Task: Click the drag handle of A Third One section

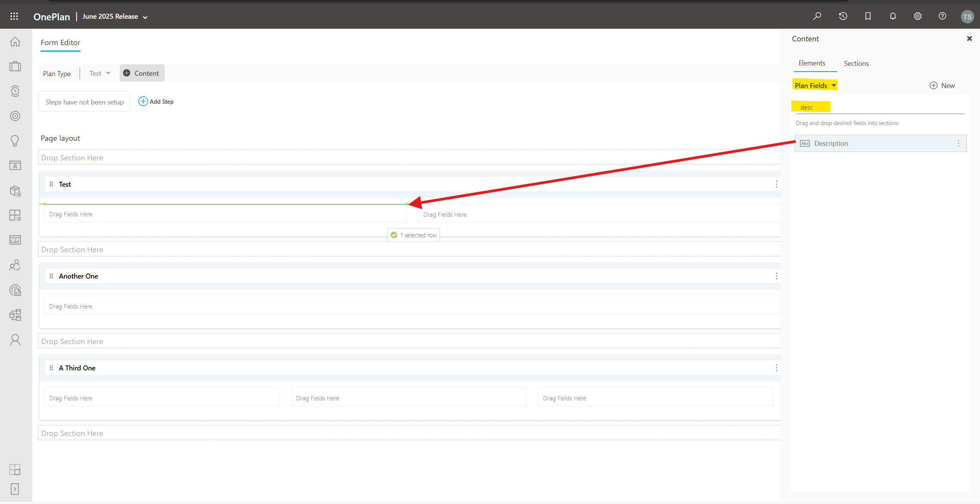Action: (x=51, y=368)
